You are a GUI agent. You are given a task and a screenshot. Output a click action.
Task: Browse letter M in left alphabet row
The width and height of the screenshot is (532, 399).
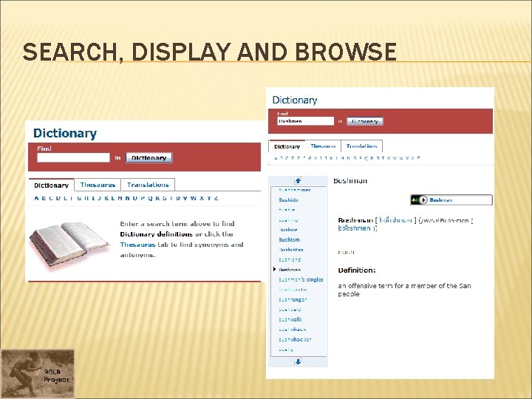(x=120, y=198)
